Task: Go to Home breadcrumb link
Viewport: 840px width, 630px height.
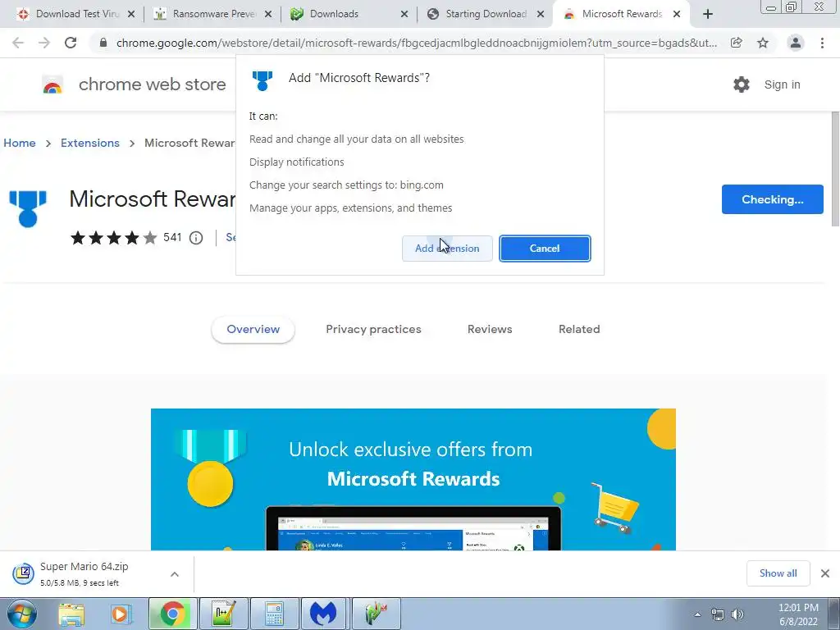Action: pos(20,143)
